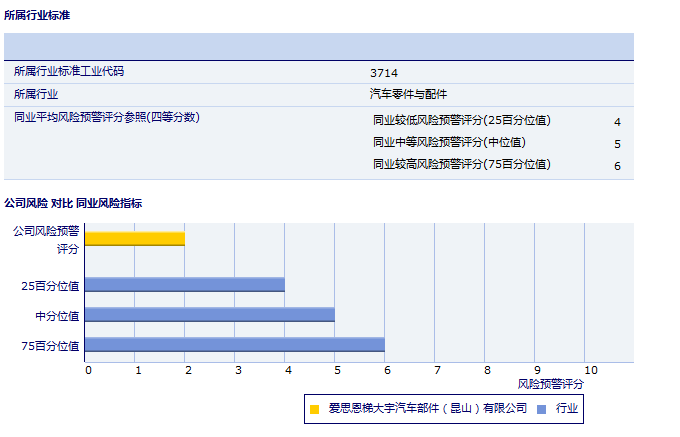Viewport: 680px width, 437px height.
Task: Select the yellow 公司风险预警评分 bar
Action: (135, 238)
